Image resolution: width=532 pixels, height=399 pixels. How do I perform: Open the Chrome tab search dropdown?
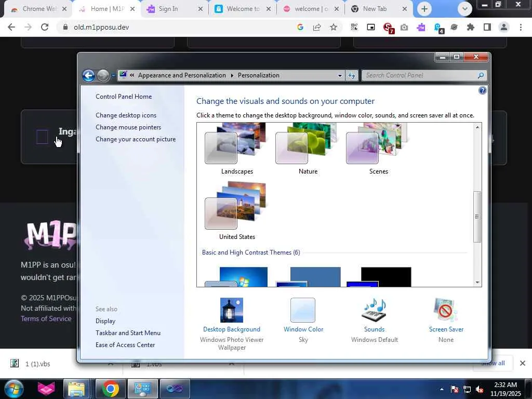tap(465, 9)
